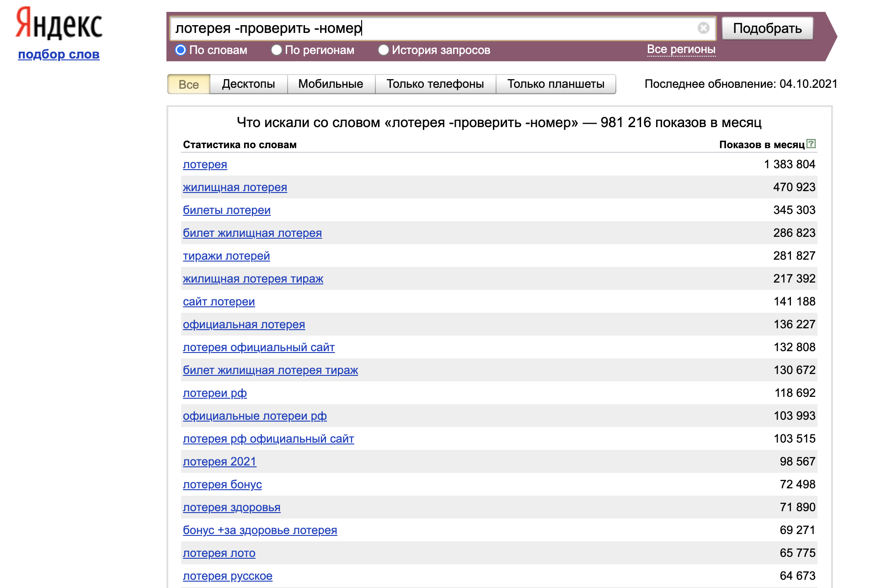This screenshot has height=588, width=876.
Task: Open the официальные лотереи рф link
Action: [x=255, y=416]
